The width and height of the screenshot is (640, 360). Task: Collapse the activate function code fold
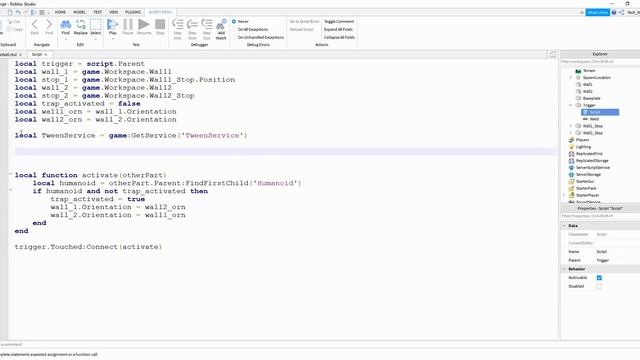pyautogui.click(x=11, y=174)
